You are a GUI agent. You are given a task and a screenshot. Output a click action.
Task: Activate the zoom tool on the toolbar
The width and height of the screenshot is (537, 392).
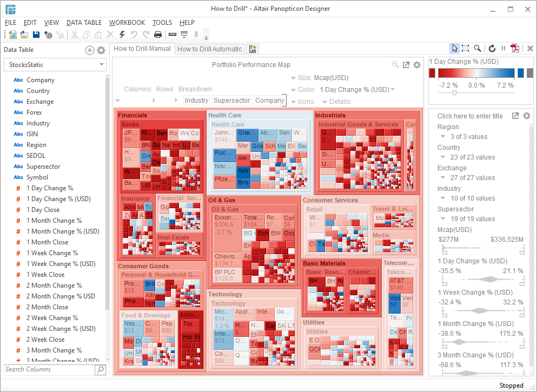coord(477,48)
